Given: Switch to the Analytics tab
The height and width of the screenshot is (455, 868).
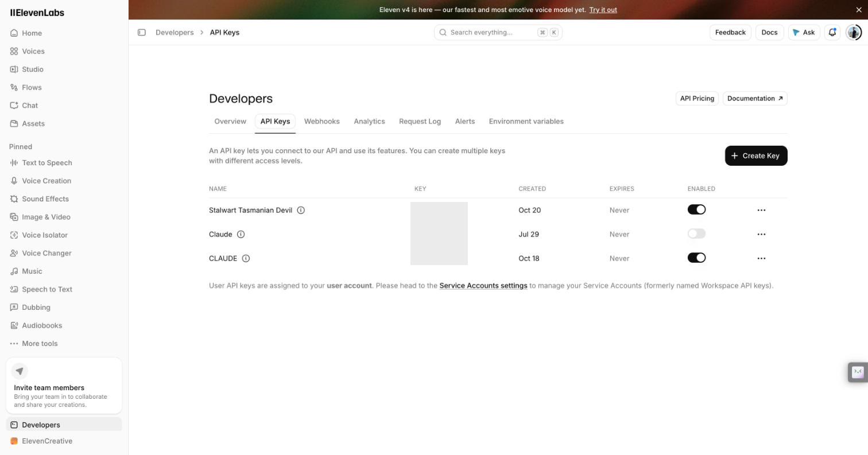Looking at the screenshot, I should pos(369,122).
